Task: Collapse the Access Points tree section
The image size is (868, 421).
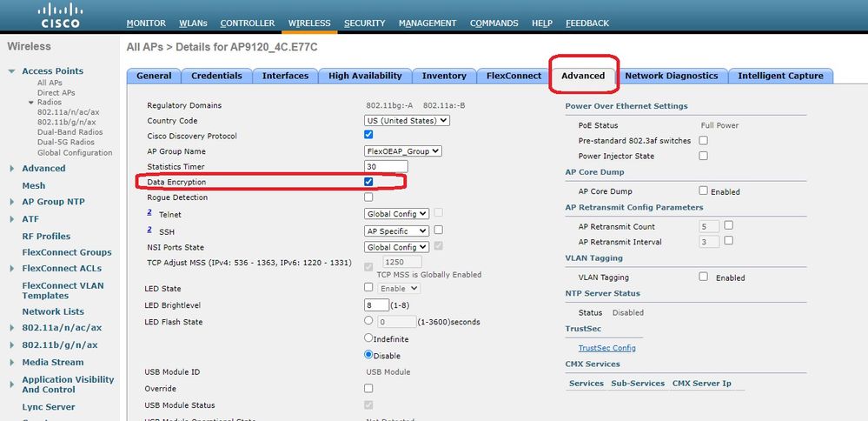Action: [11, 71]
